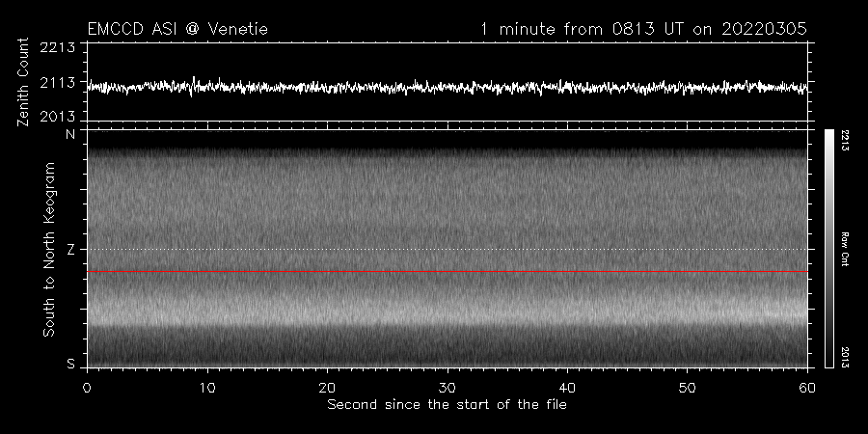The height and width of the screenshot is (434, 868).
Task: Click the '1 minute from 0813 UT on 20220305' header
Action: (x=643, y=29)
